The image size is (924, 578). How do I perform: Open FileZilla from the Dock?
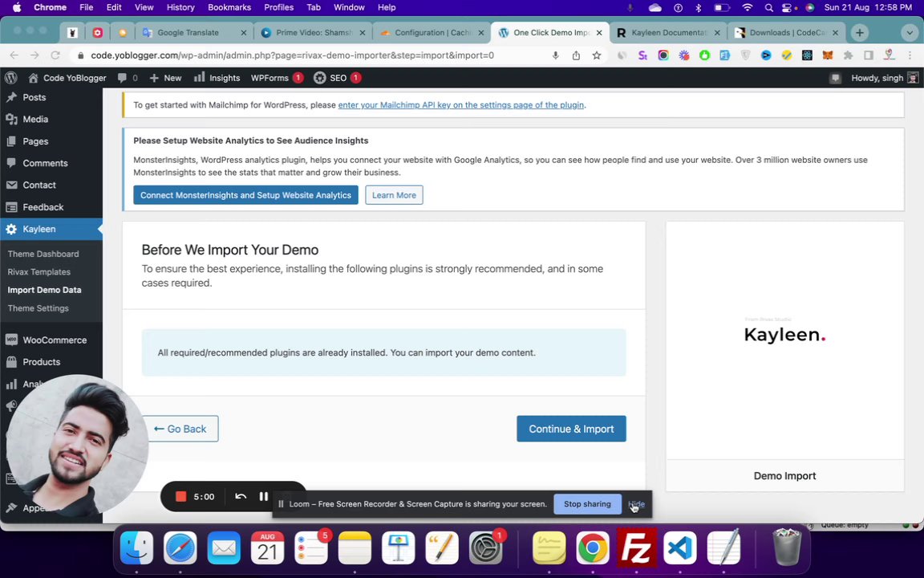[636, 548]
